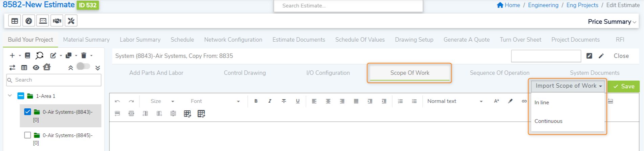Screen dimensions: 644x151
Task: Uncheck the 0-Air Systems-(8843) checkbox
Action: click(28, 112)
